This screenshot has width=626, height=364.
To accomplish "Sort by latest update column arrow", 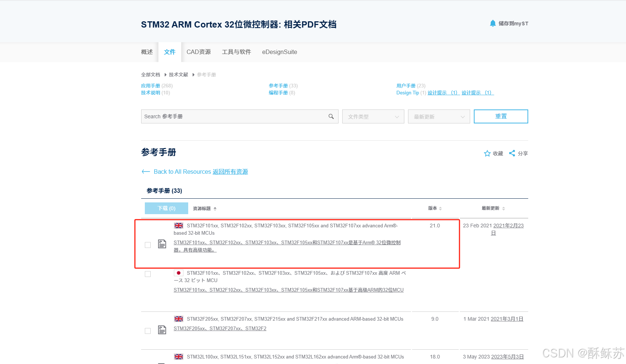I will (504, 208).
